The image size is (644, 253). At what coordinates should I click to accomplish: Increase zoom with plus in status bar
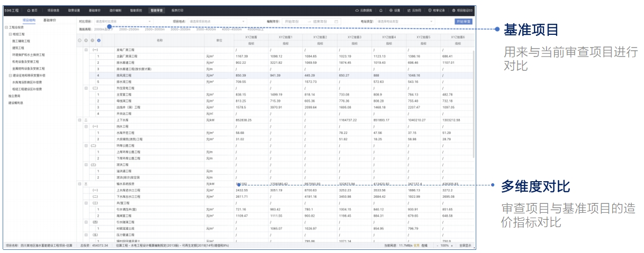(452, 246)
